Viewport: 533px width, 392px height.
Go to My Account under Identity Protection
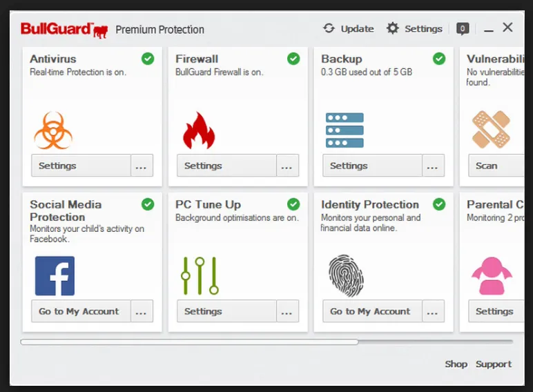tap(373, 311)
